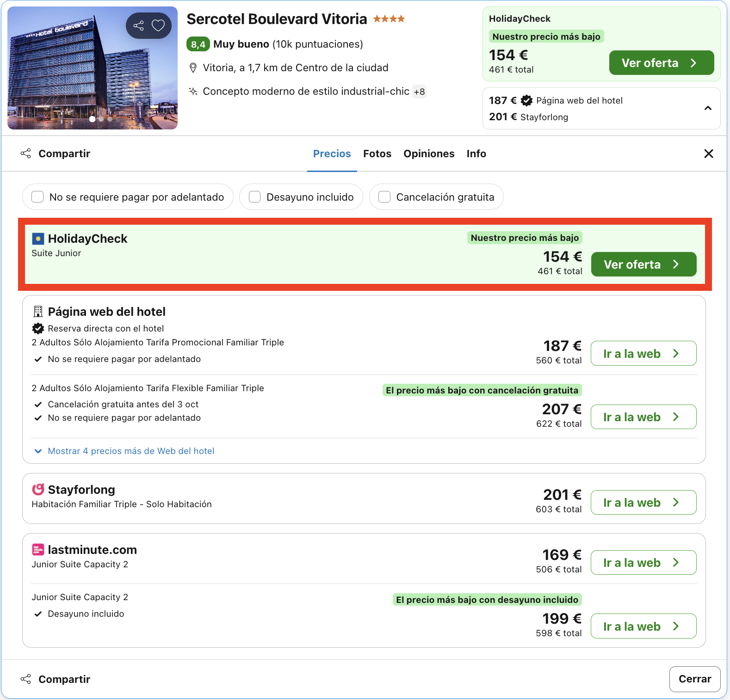This screenshot has width=730, height=700.
Task: Tick the Desayuno incluido checkbox
Action: tap(255, 197)
